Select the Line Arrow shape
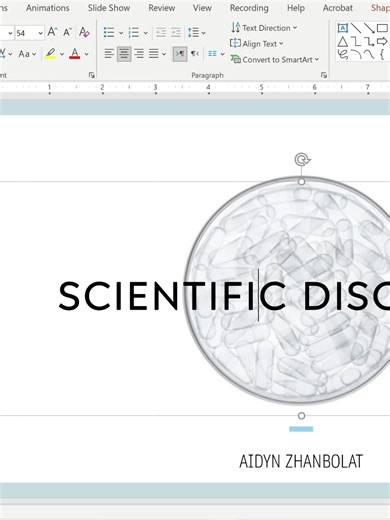390x520 pixels. (369, 28)
